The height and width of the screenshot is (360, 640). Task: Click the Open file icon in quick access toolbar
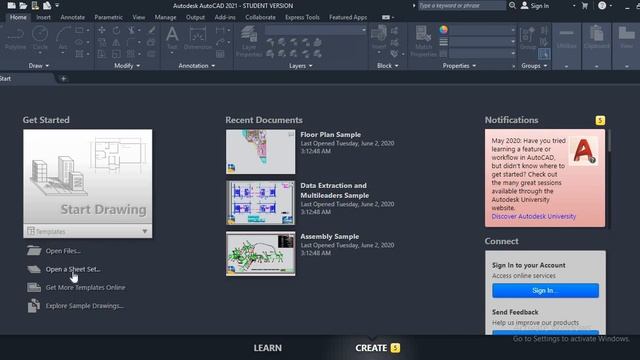coord(23,5)
